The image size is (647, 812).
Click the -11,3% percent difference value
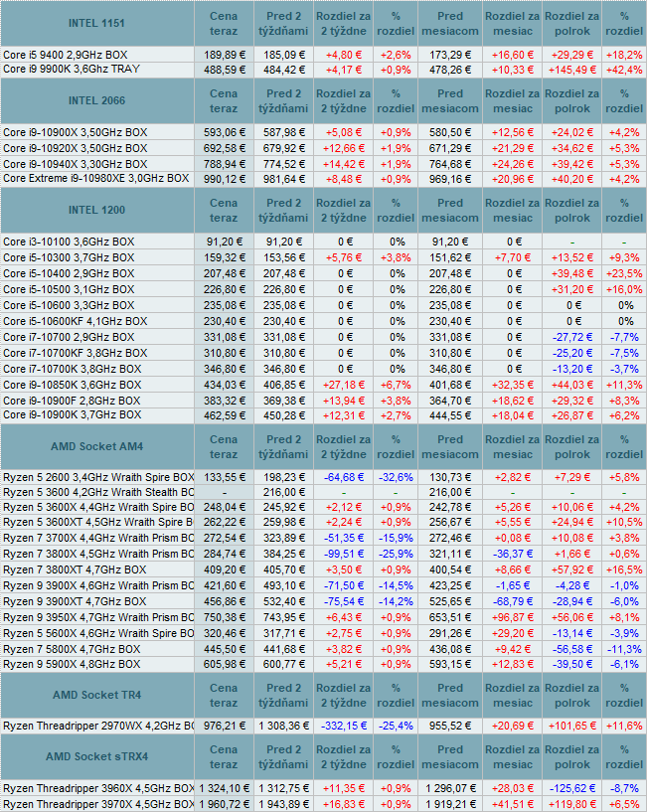tap(624, 650)
